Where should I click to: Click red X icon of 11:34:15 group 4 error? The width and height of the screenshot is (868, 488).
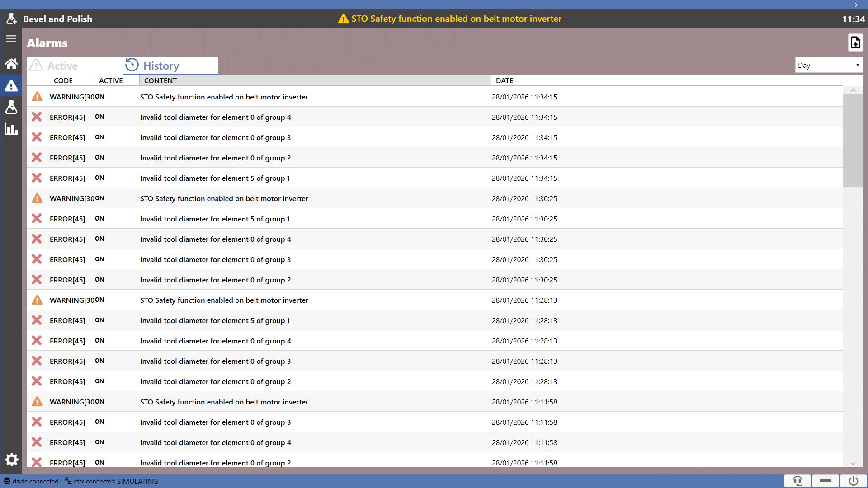click(x=37, y=117)
